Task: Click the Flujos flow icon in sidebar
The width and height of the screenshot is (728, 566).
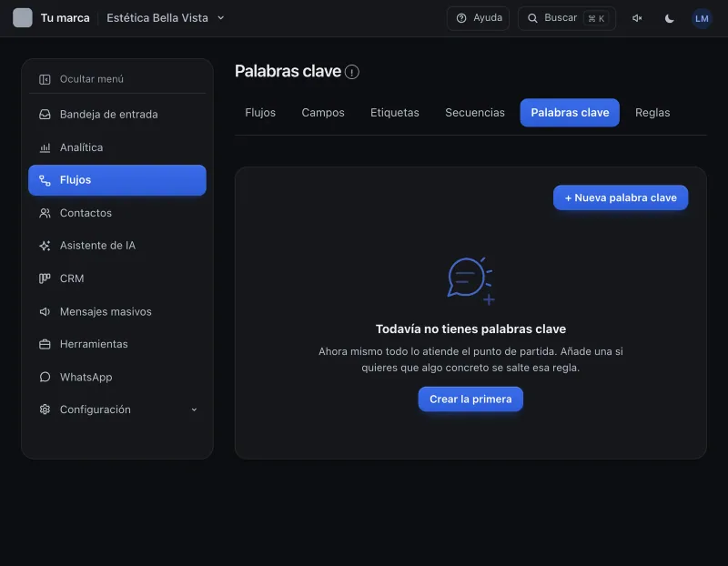Action: pos(45,180)
